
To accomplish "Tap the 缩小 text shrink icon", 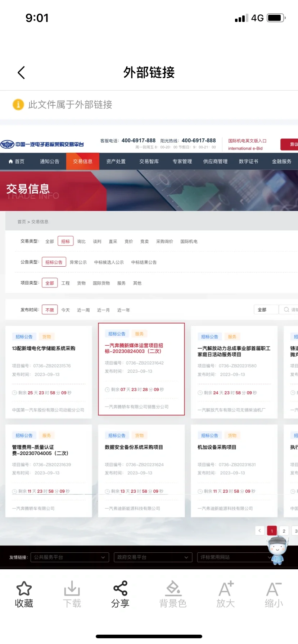I will click(274, 588).
